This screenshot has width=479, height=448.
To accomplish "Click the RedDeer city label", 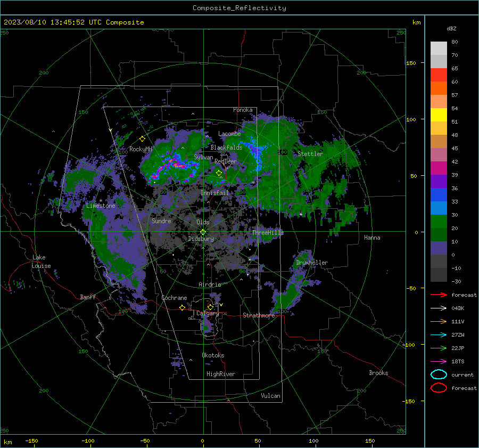I will 226,161.
